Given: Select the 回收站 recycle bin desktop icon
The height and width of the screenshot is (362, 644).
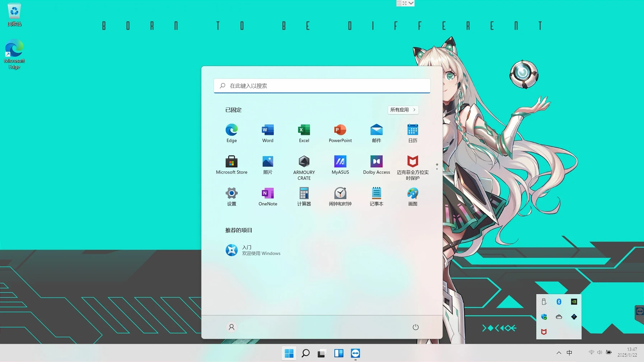Looking at the screenshot, I should (14, 15).
